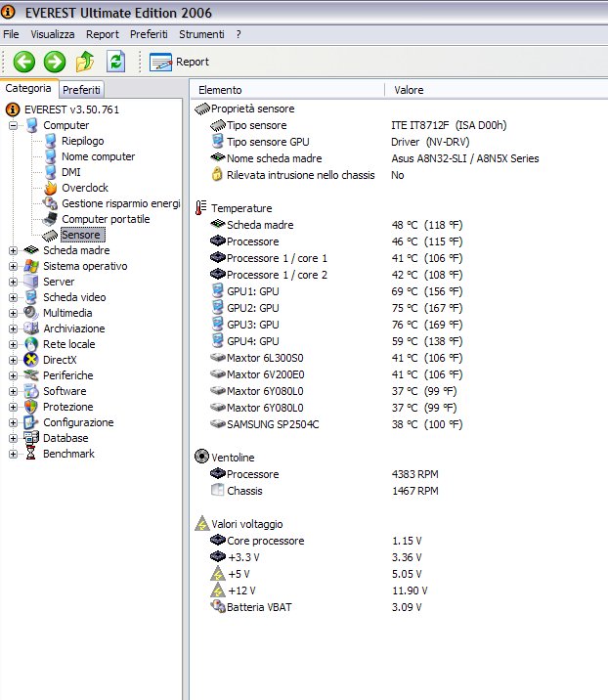
Task: Expand the Rete locale tree node
Action: [13, 344]
